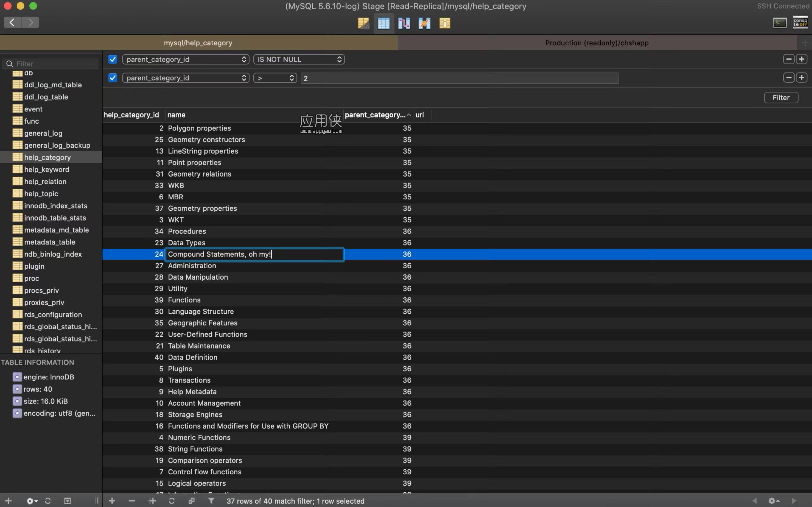Remove the second filter rule with minus
The height and width of the screenshot is (507, 812).
click(x=789, y=78)
